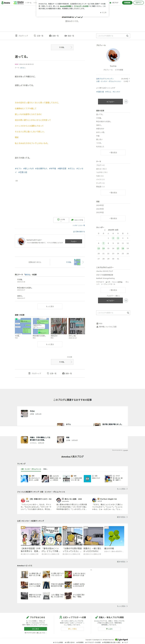
Task: Open 人気ブログ star link in header
Action: pos(114,2)
